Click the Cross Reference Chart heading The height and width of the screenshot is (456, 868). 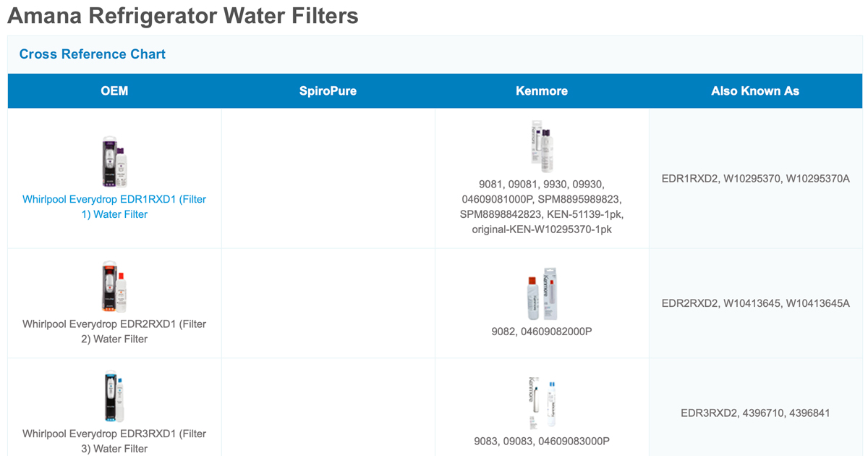(92, 54)
